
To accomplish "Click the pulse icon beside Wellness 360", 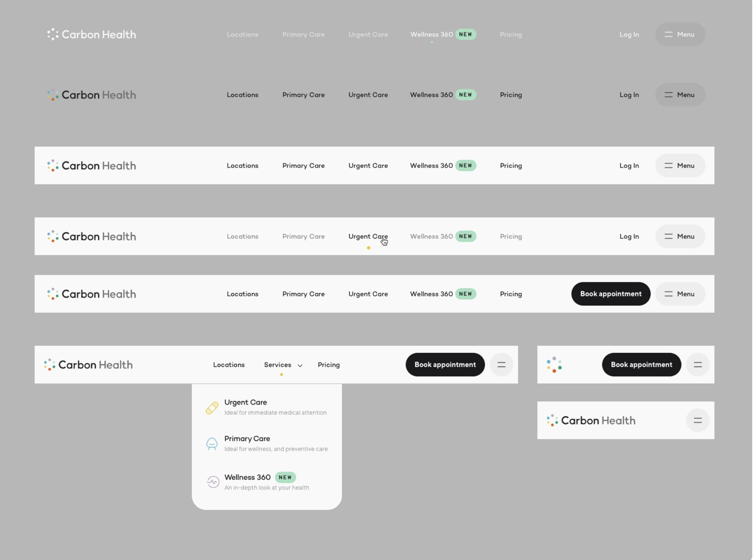I will click(x=213, y=482).
